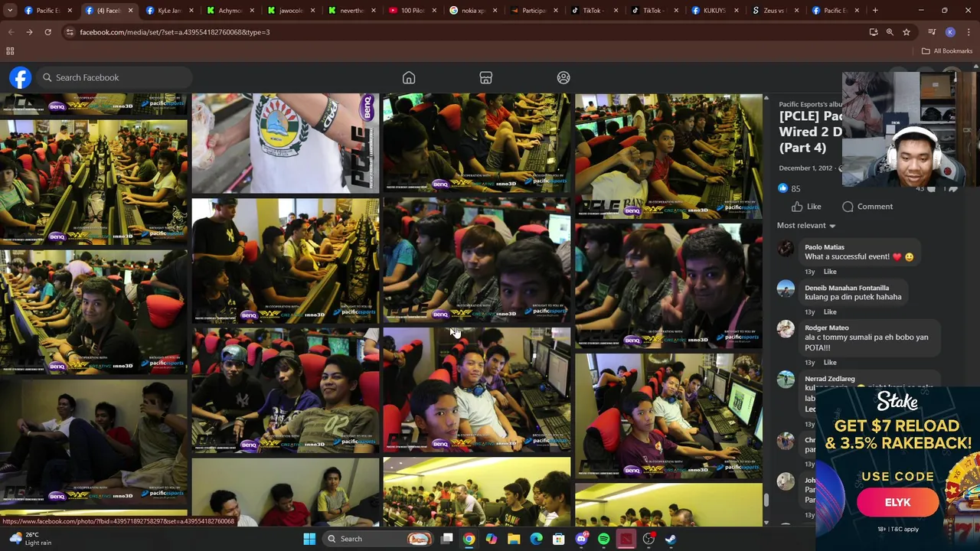The width and height of the screenshot is (980, 551).
Task: Click the browser Back arrow
Action: pos(11,32)
